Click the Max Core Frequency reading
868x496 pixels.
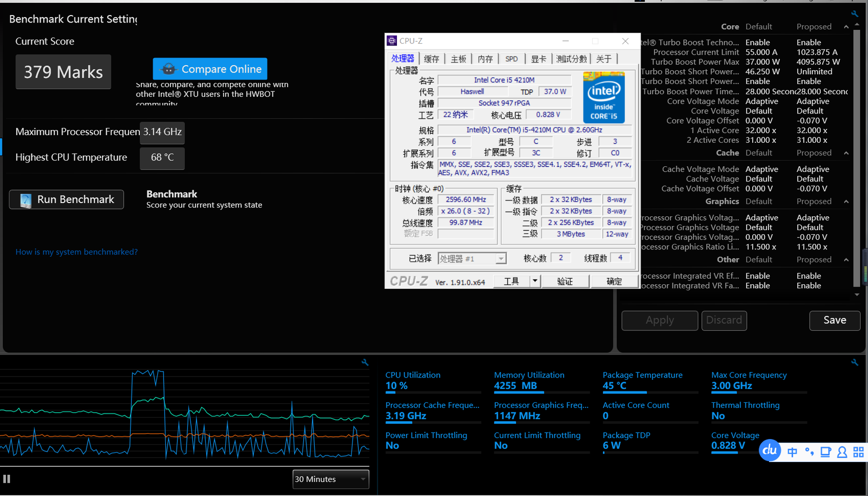coord(732,386)
